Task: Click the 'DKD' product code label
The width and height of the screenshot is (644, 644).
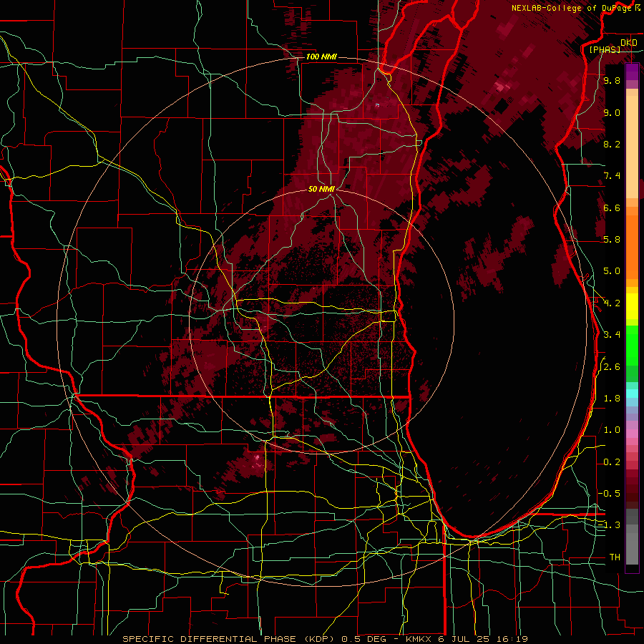Action: [629, 43]
